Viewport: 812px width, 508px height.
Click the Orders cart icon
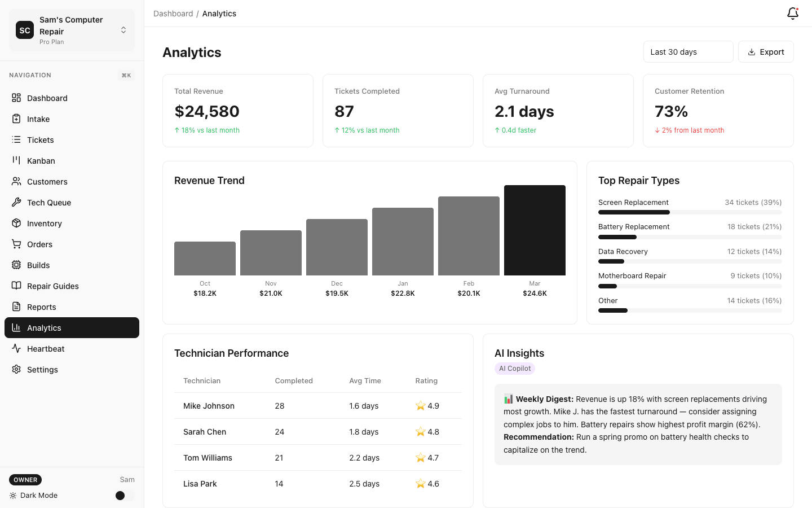pos(17,244)
